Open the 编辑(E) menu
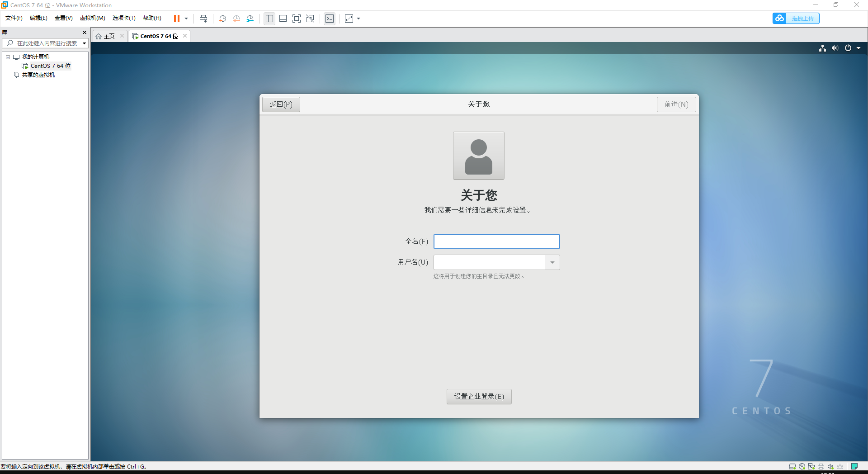This screenshot has width=868, height=474. coord(38,18)
